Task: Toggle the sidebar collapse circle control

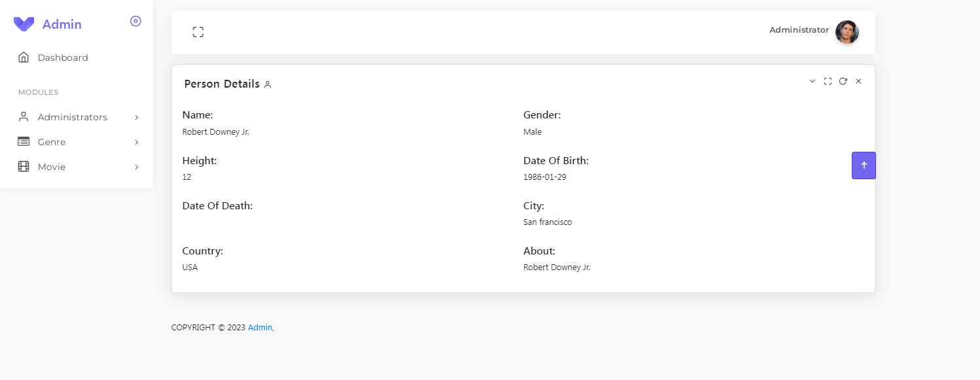Action: pyautogui.click(x=135, y=21)
